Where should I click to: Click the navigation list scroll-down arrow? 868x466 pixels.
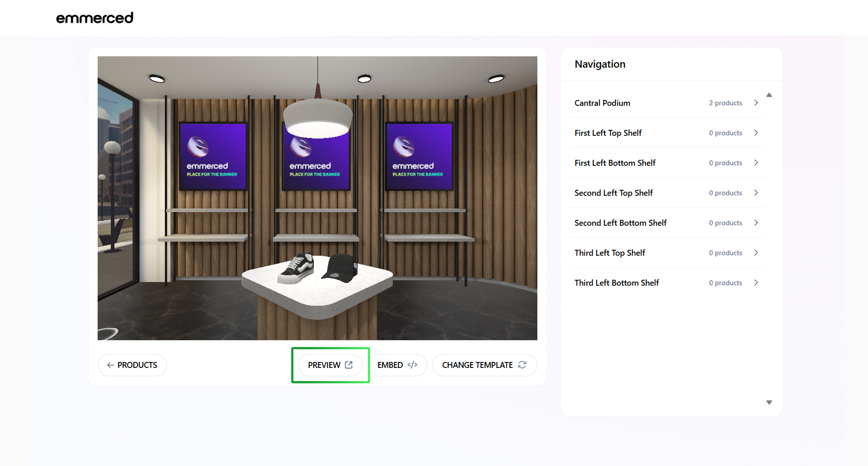click(769, 402)
